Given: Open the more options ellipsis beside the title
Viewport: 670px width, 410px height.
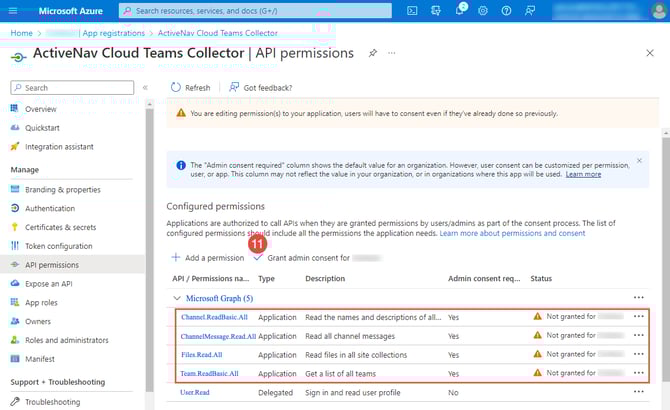Looking at the screenshot, I should tap(391, 53).
